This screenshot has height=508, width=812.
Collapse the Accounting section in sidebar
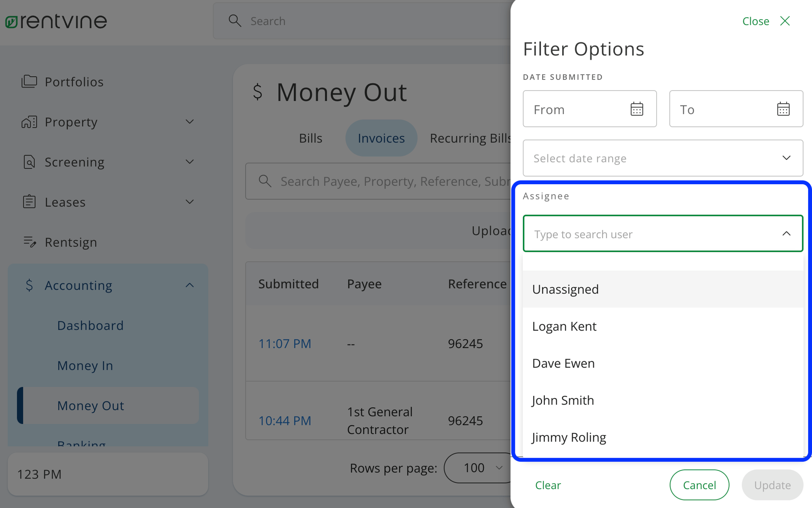pyautogui.click(x=190, y=285)
